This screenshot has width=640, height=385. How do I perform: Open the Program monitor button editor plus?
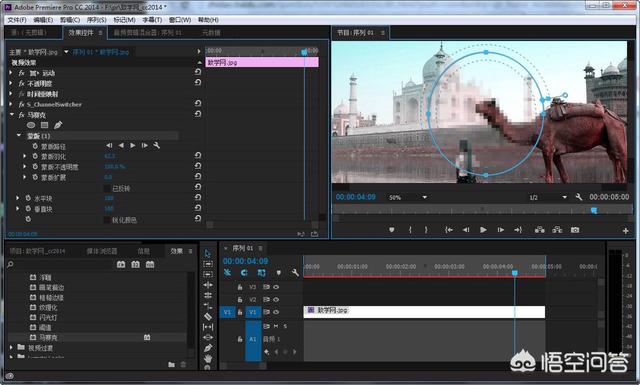pos(625,231)
